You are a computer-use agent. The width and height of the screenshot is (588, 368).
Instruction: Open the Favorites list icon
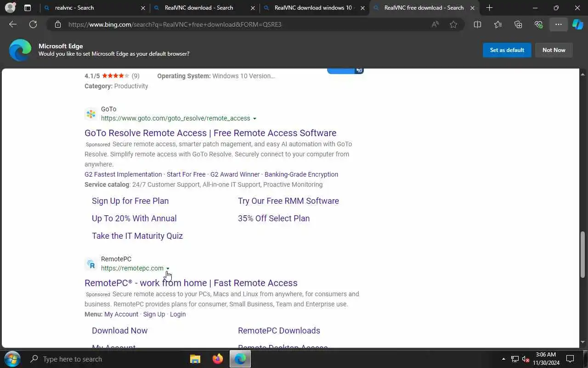[x=498, y=24]
